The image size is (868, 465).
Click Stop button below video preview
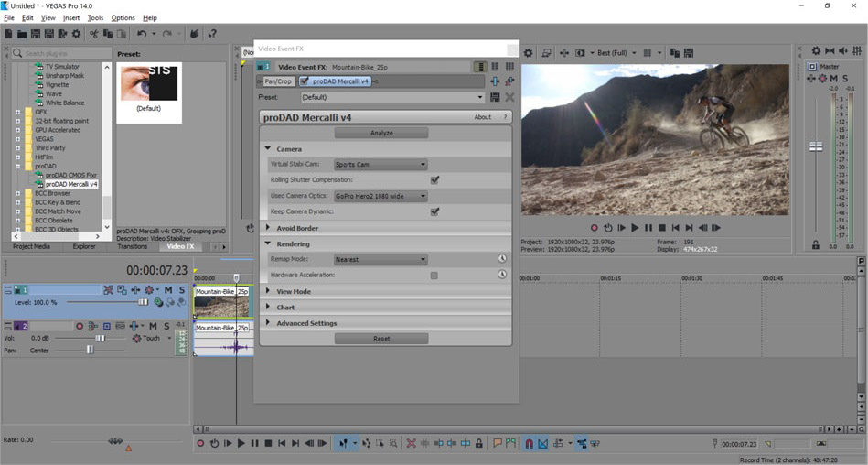tap(661, 228)
